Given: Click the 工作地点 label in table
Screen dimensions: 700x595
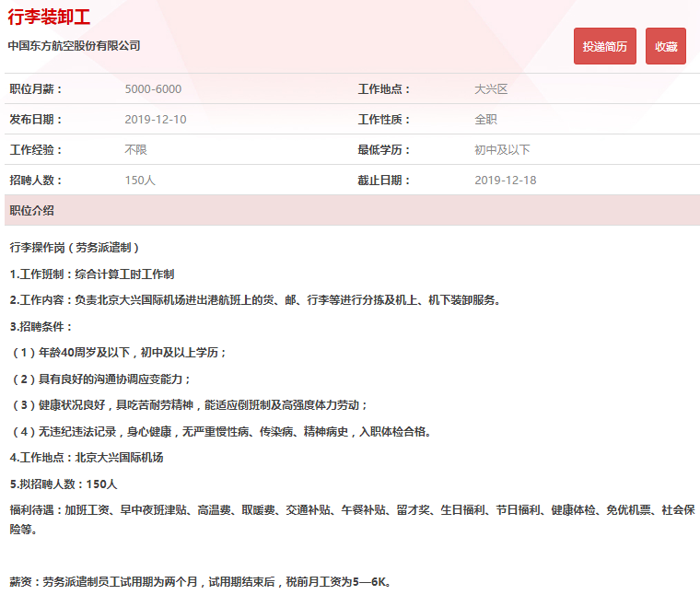Looking at the screenshot, I should point(384,88).
